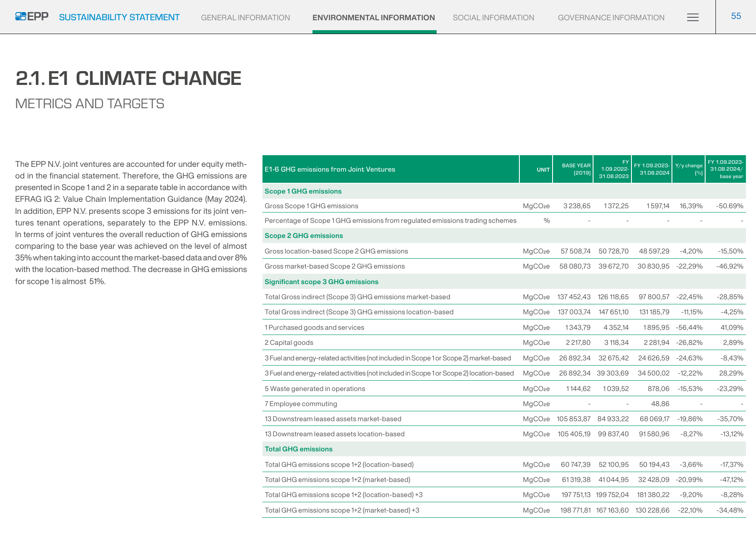The width and height of the screenshot is (756, 535).
Task: Click '13 Downstream leased assets market-based' label
Action: click(x=333, y=419)
